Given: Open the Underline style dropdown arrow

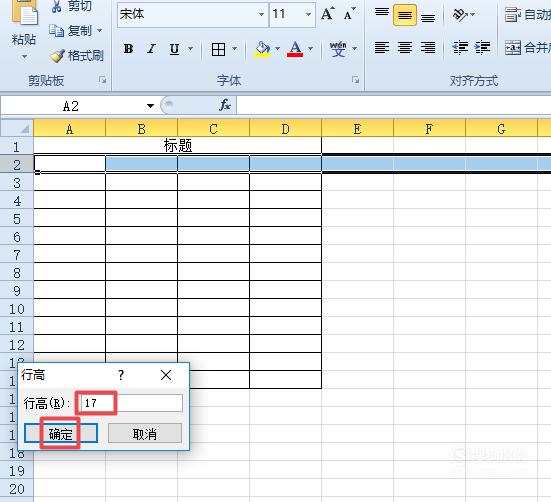Looking at the screenshot, I should tap(191, 48).
